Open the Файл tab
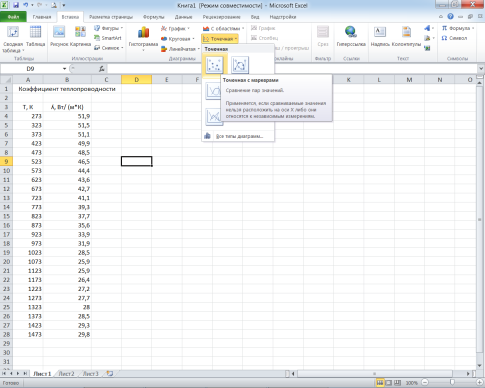The image size is (485, 388). pyautogui.click(x=13, y=17)
